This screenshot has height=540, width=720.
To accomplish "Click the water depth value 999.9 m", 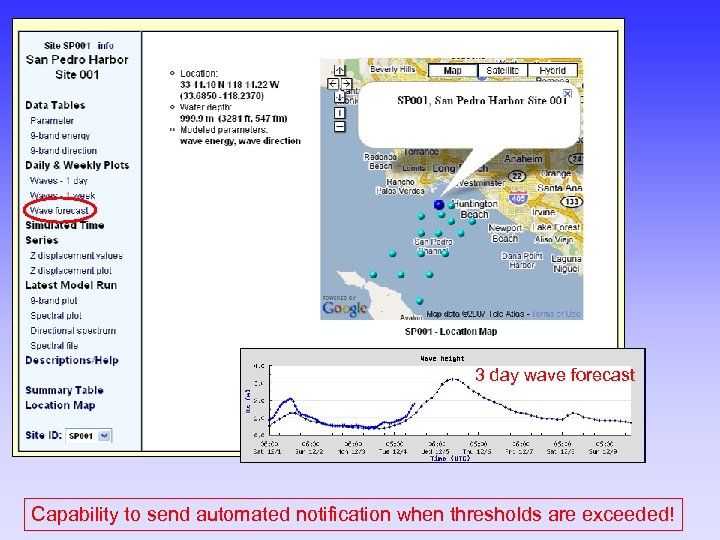I will [197, 118].
